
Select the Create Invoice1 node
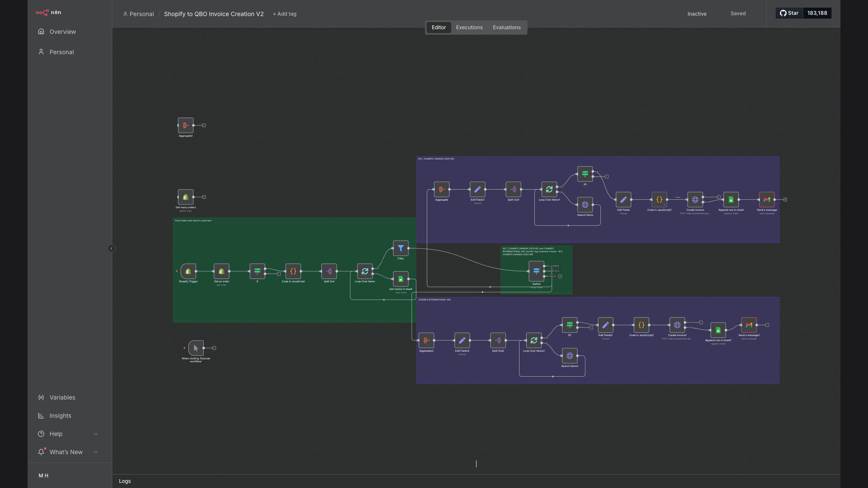pos(677,325)
